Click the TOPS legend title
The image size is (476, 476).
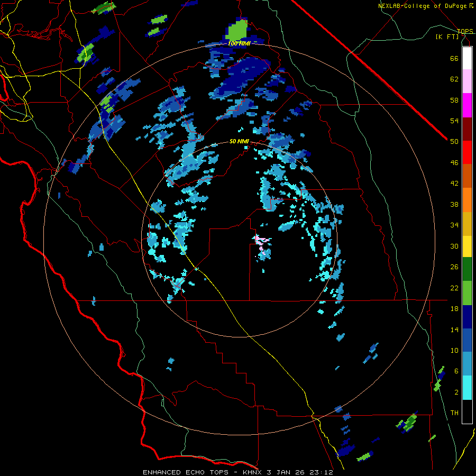point(465,31)
